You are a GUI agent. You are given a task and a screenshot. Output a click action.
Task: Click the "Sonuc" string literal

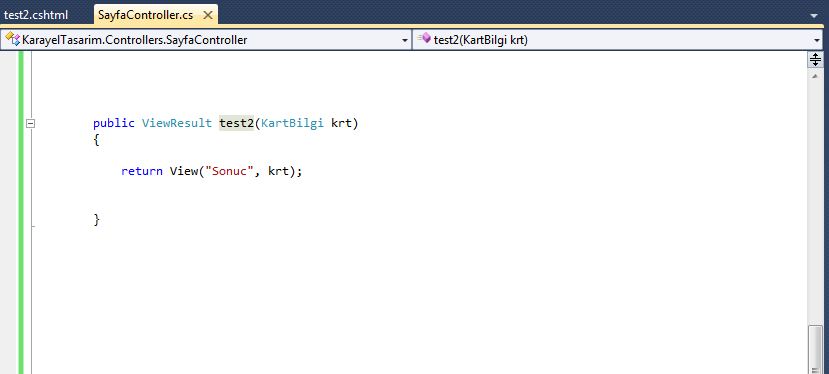(229, 171)
